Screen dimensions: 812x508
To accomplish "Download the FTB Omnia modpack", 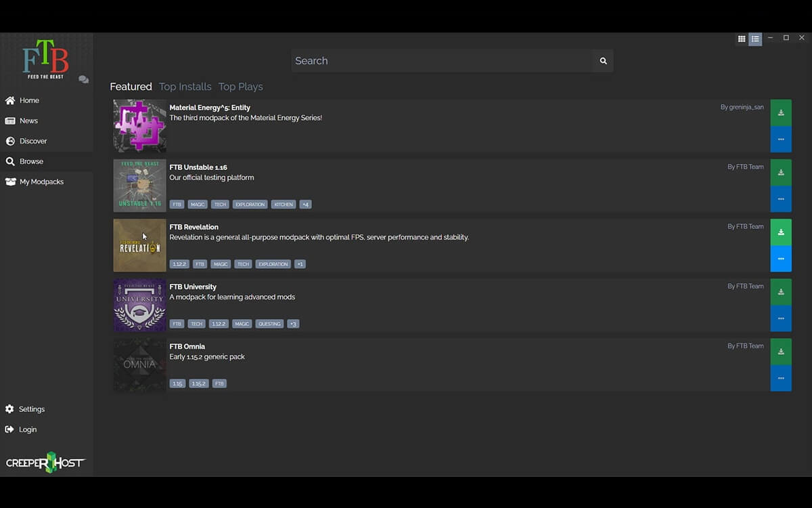I will tap(781, 352).
